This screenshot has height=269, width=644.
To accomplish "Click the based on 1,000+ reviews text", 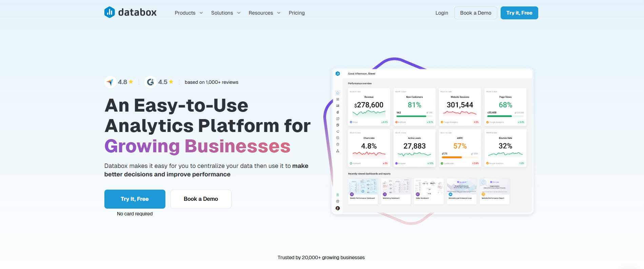I will [x=212, y=82].
